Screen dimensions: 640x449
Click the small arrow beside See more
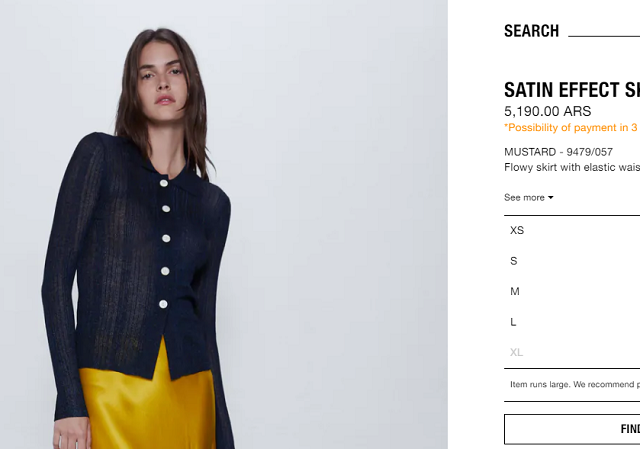point(550,198)
